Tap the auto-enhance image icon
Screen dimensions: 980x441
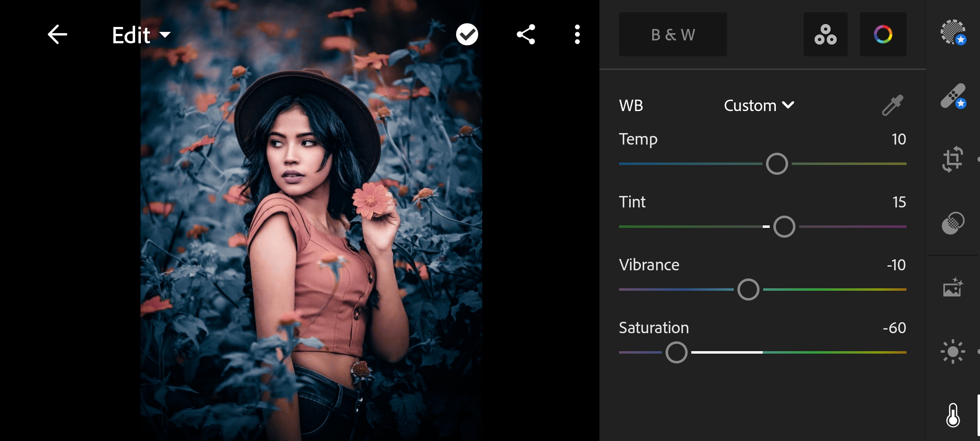[x=952, y=290]
